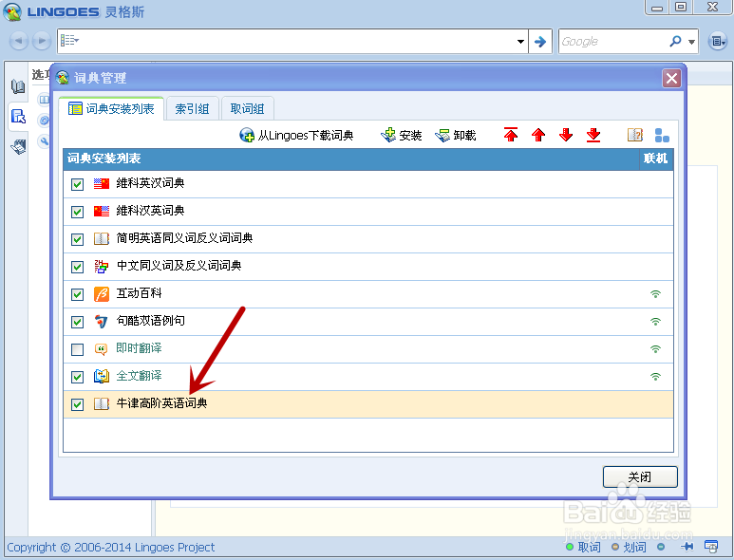Move dictionary down one position
The height and width of the screenshot is (560, 734).
click(x=566, y=135)
